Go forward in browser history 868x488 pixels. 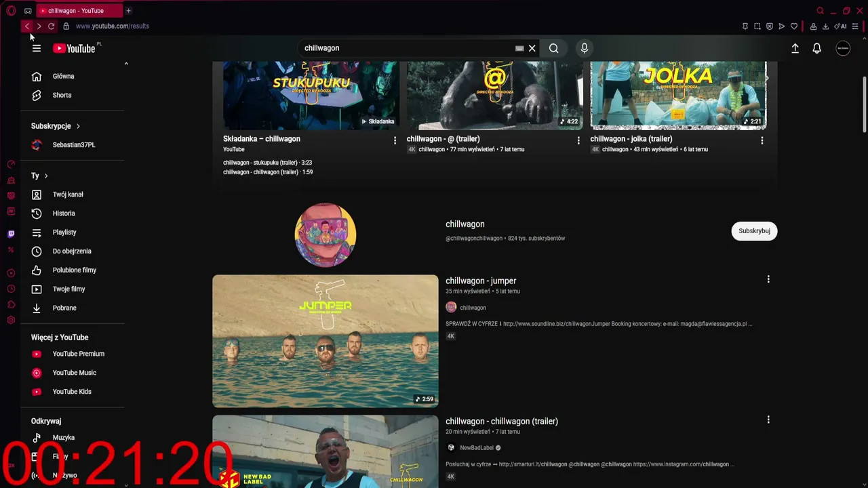(39, 26)
